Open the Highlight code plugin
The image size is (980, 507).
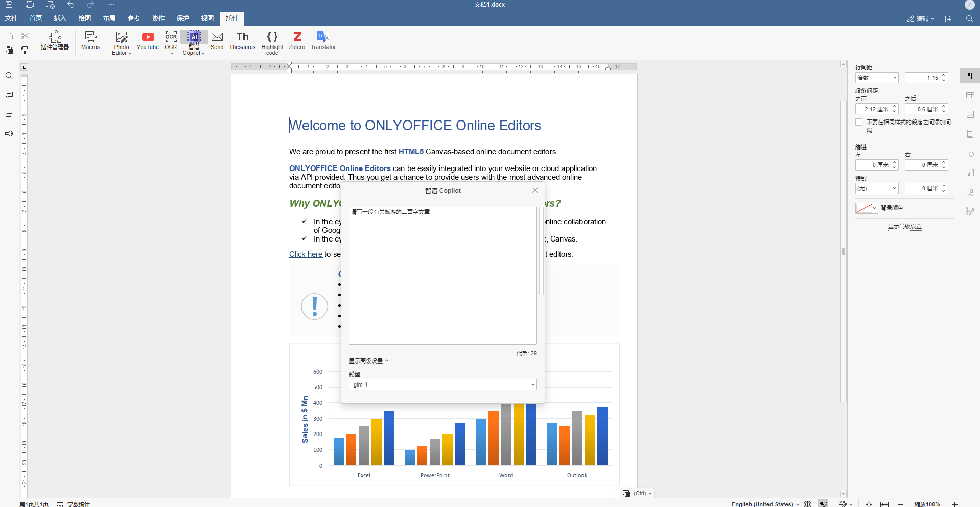(272, 43)
